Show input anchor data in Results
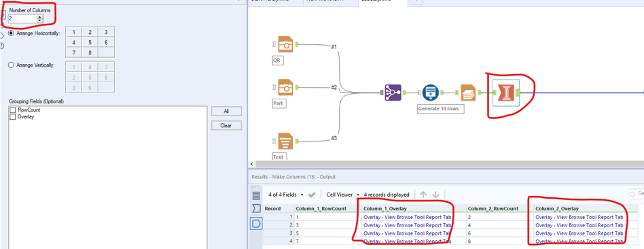 tap(256, 209)
